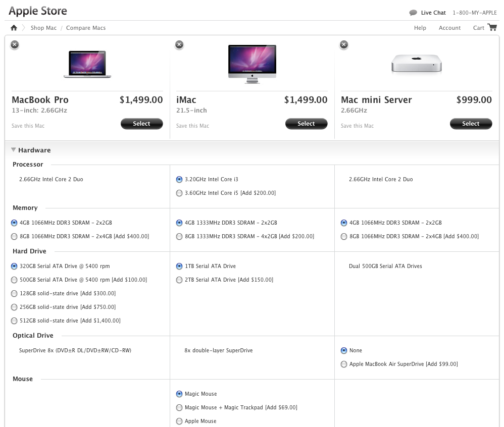
Task: Open the shopping Cart icon
Action: pyautogui.click(x=491, y=28)
